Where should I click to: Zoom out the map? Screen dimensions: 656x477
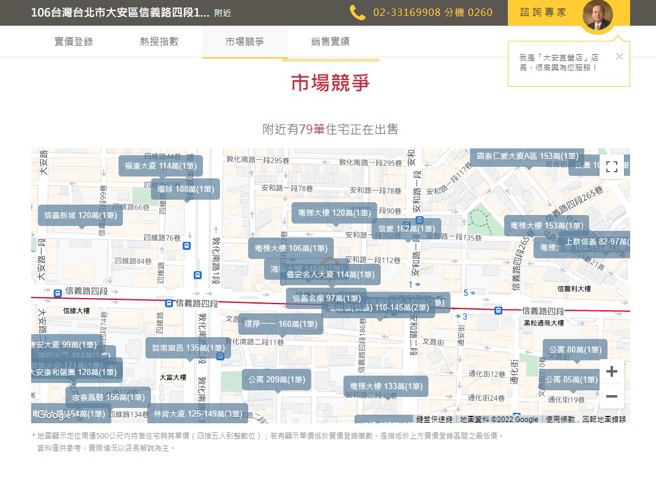[612, 396]
